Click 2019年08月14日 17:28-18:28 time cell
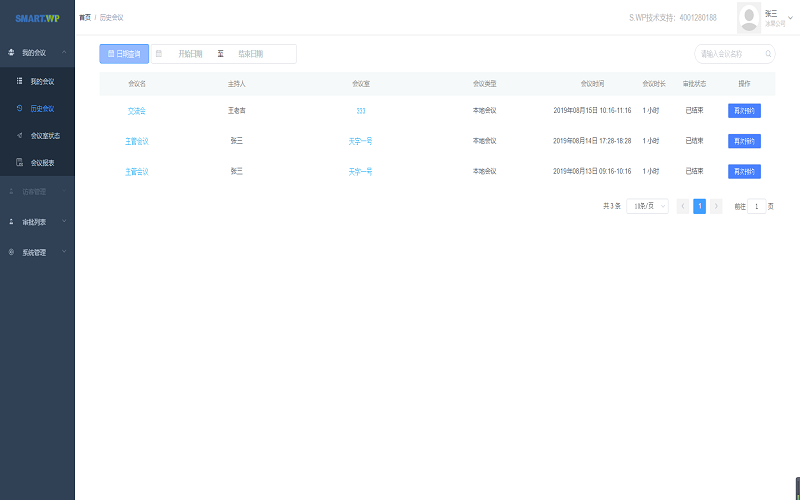The width and height of the screenshot is (800, 500). [x=592, y=141]
